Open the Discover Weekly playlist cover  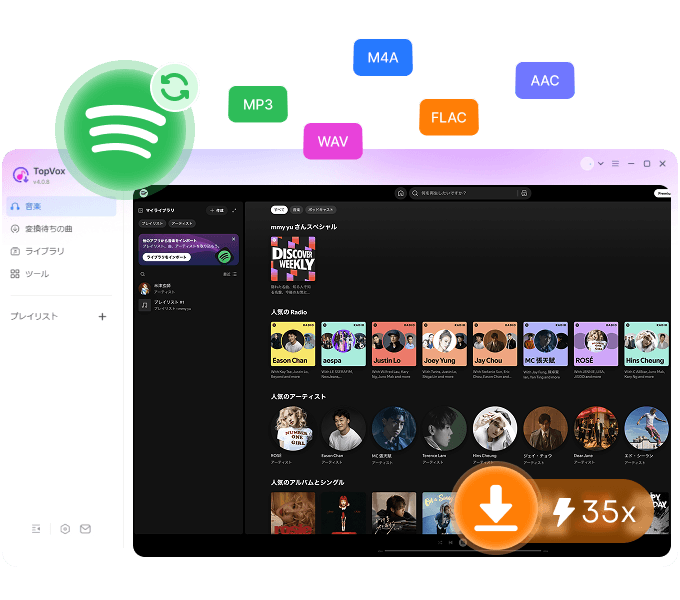coord(293,259)
